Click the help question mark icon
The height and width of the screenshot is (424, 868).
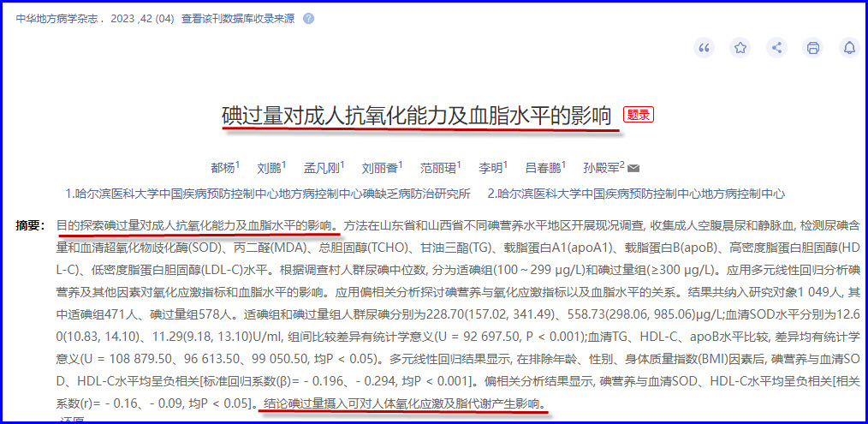click(308, 18)
